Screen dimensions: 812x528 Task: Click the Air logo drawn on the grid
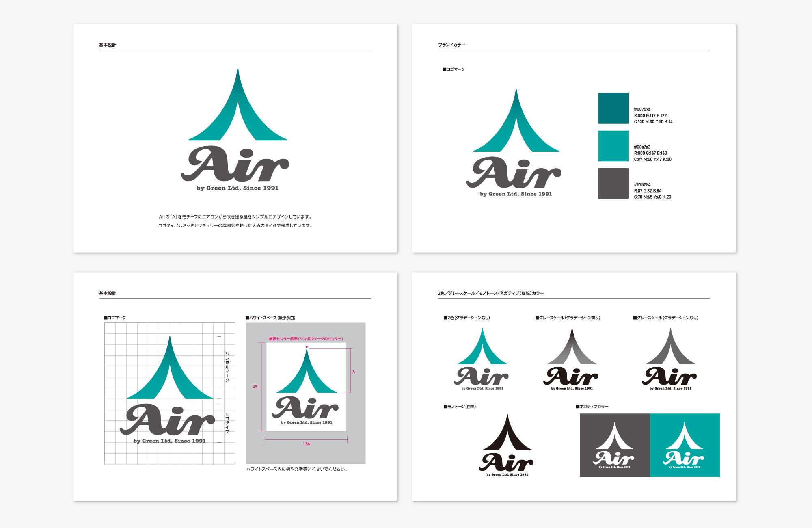pyautogui.click(x=168, y=390)
